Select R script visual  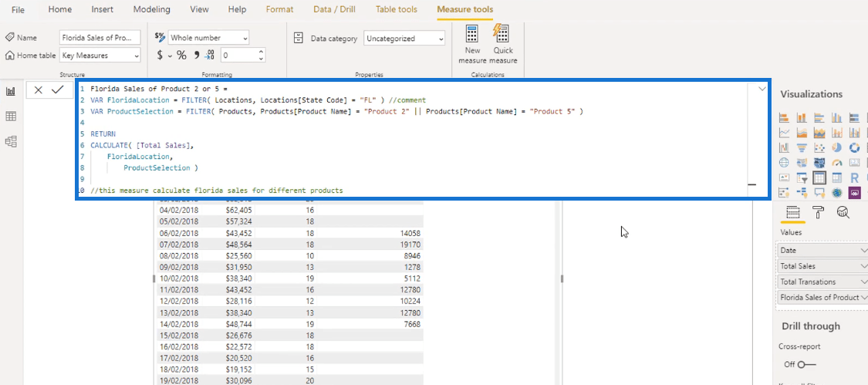pos(854,177)
